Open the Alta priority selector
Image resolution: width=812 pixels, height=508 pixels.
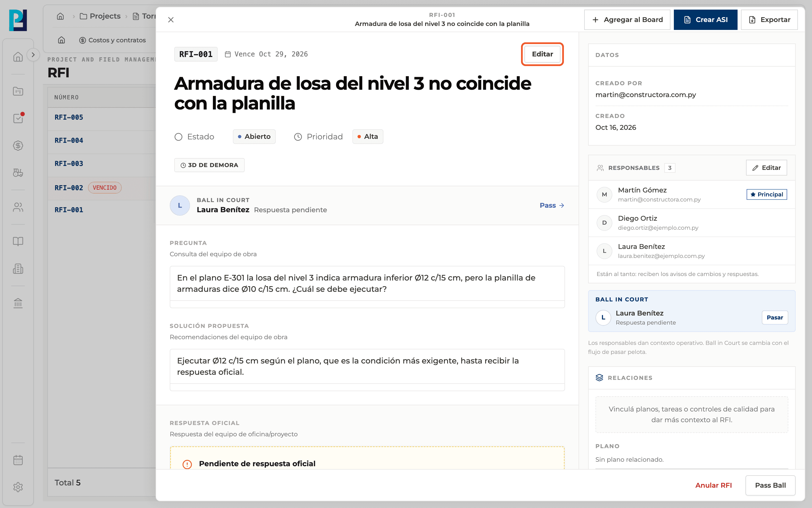pyautogui.click(x=368, y=137)
